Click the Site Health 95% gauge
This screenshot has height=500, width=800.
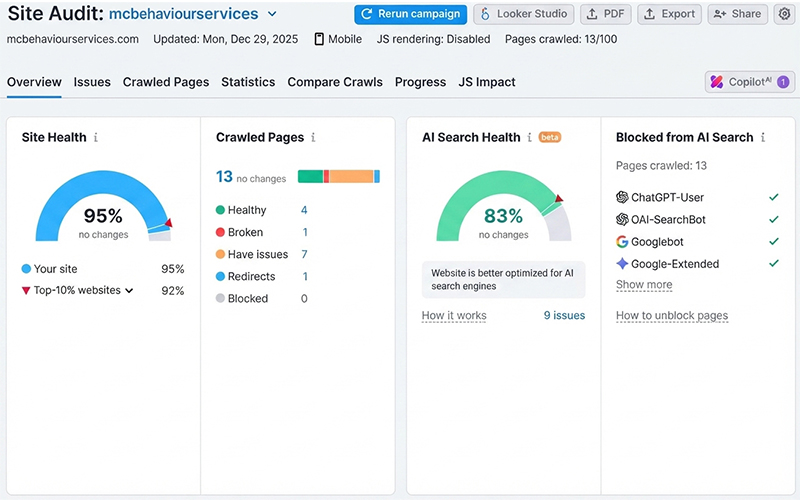(103, 207)
